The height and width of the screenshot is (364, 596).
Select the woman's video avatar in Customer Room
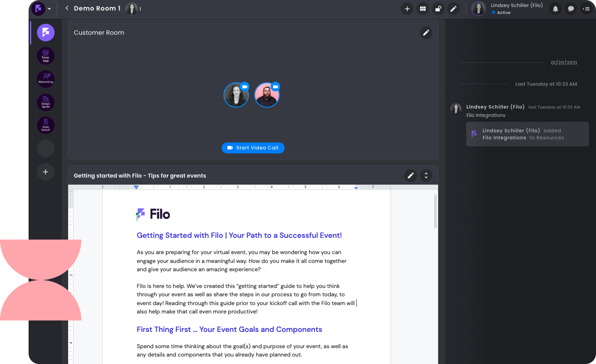236,95
